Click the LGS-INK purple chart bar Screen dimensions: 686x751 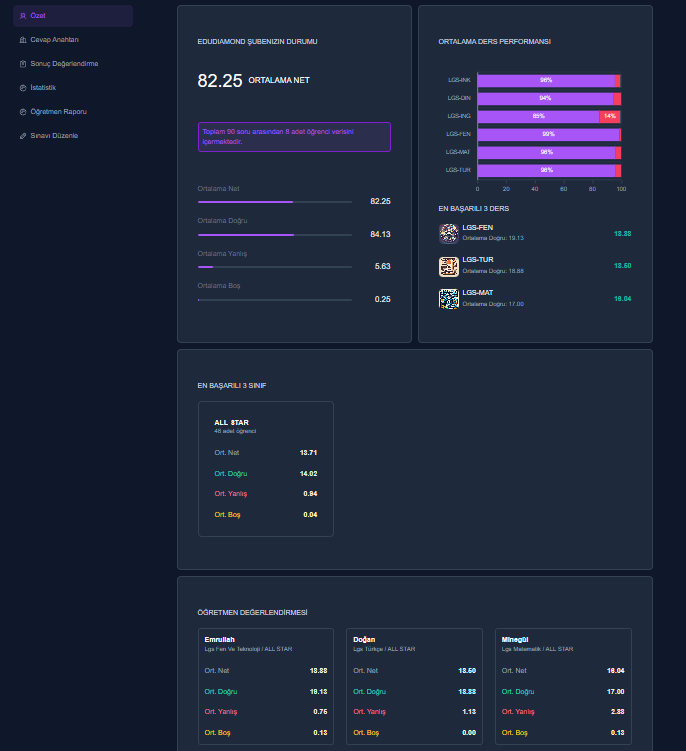coord(546,80)
